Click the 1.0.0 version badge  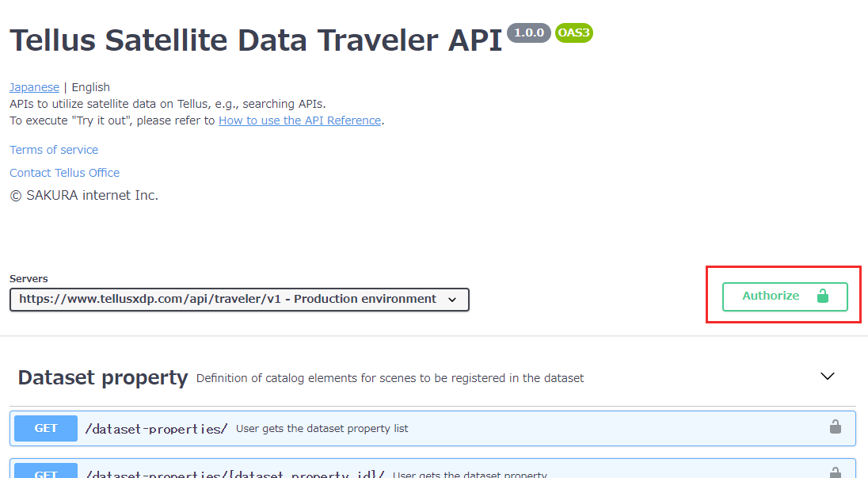pyautogui.click(x=529, y=33)
